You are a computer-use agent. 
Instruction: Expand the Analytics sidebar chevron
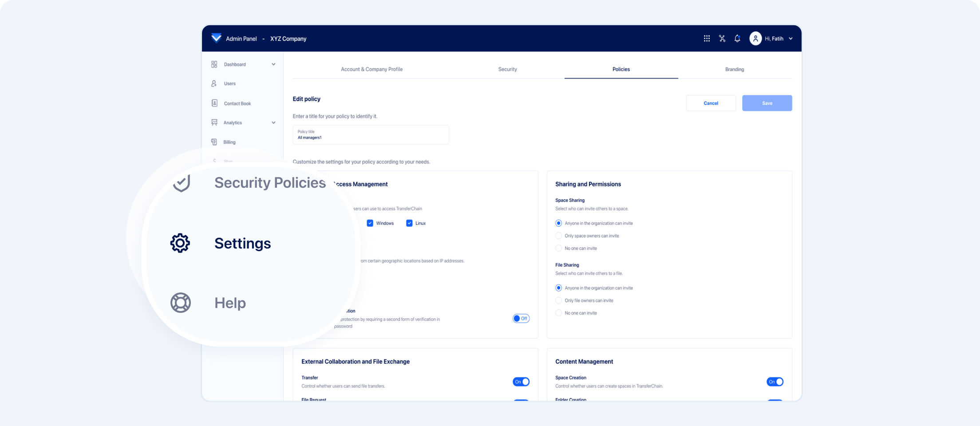[273, 123]
